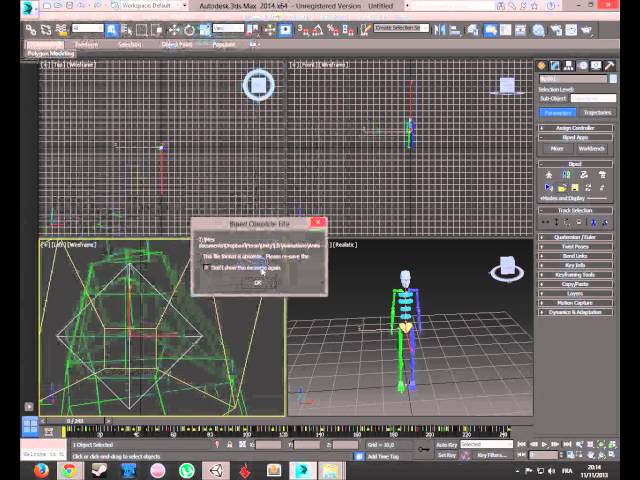This screenshot has width=640, height=480.
Task: Open the Hierarchy command panel tab
Action: pyautogui.click(x=569, y=66)
